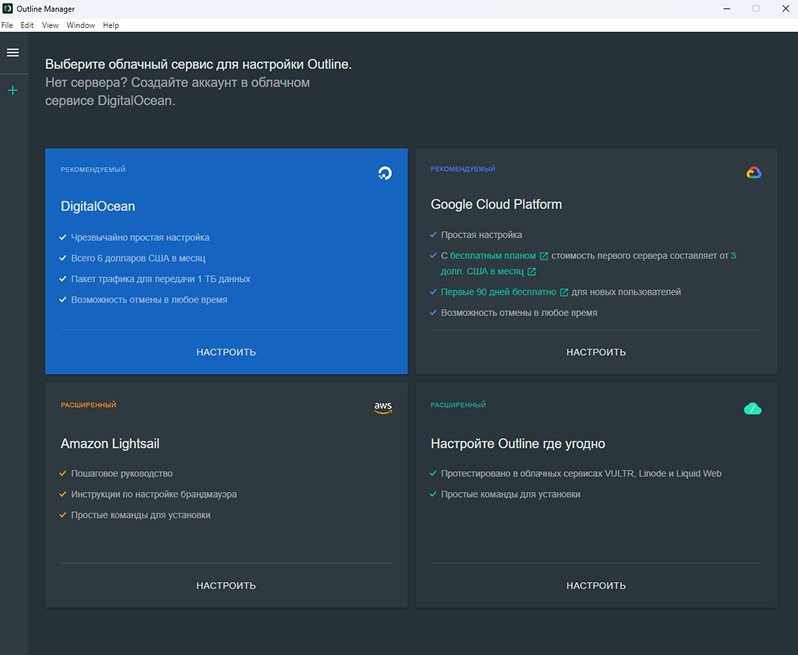
Task: Click the Outline Manager title bar icon
Action: (8, 8)
